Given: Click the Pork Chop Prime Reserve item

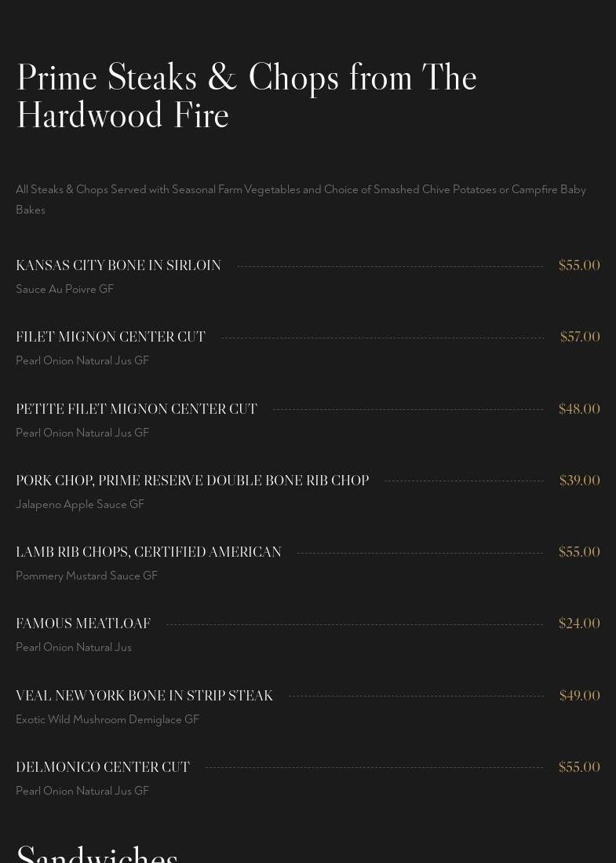Looking at the screenshot, I should pos(192,481).
